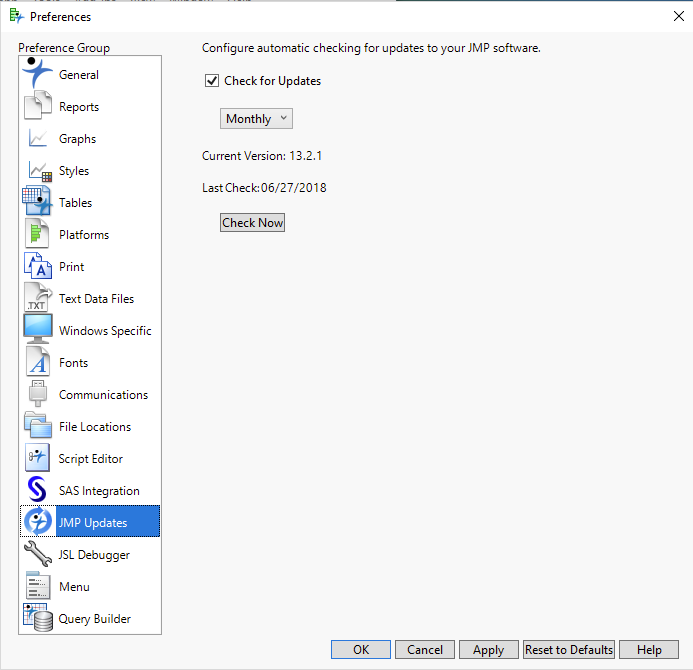The image size is (693, 670).
Task: Open the Monthly frequency dropdown
Action: (256, 118)
